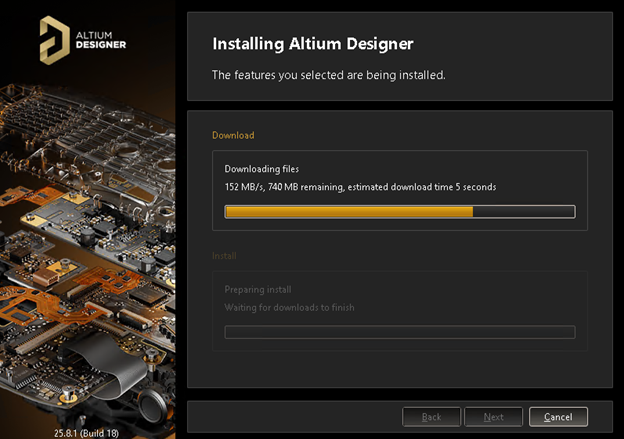The image size is (624, 439).
Task: Click the orange download progress bar
Action: [x=348, y=211]
